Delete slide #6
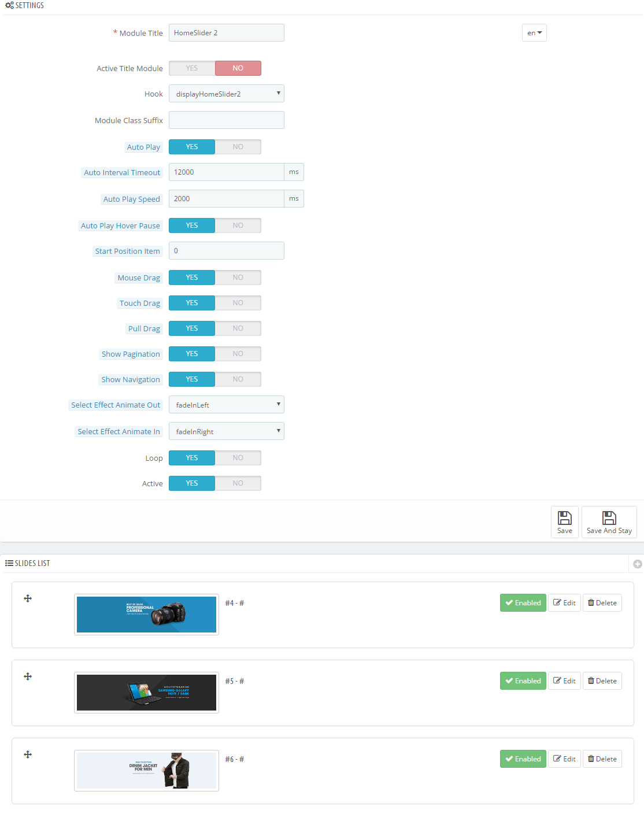644x825 pixels. coord(602,759)
